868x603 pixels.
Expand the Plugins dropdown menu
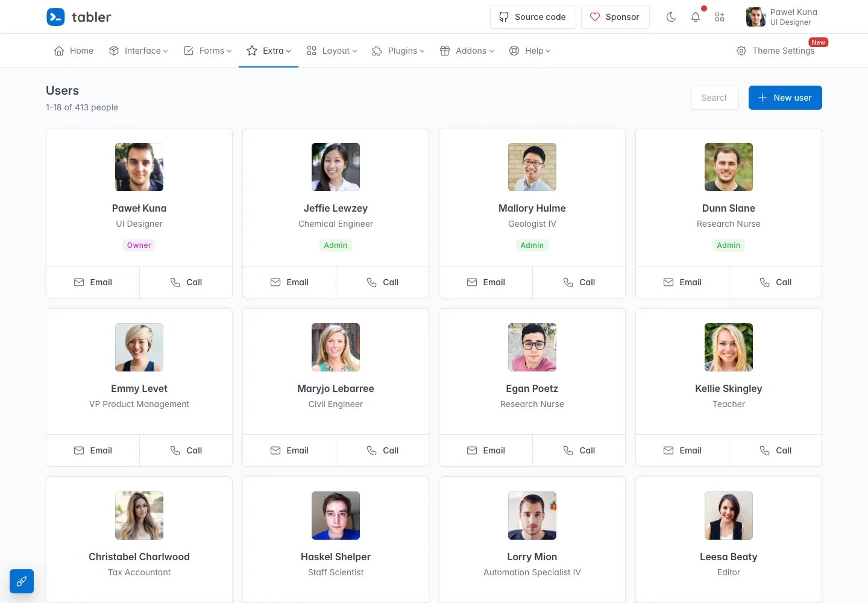pos(398,51)
